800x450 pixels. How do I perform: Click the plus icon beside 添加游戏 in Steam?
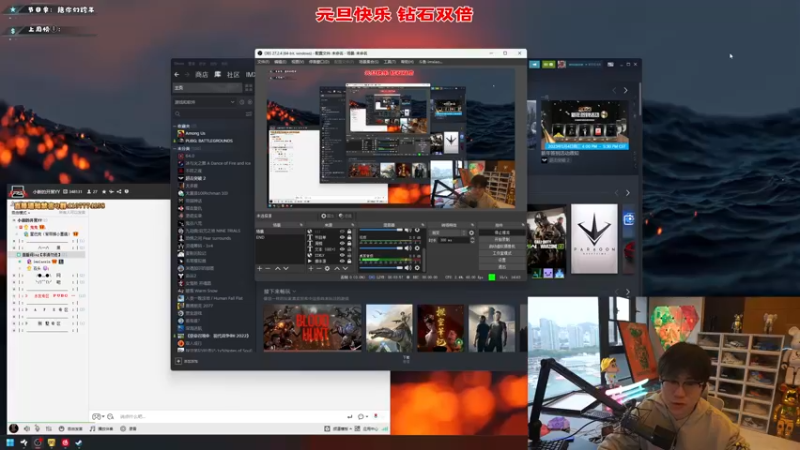(x=179, y=361)
